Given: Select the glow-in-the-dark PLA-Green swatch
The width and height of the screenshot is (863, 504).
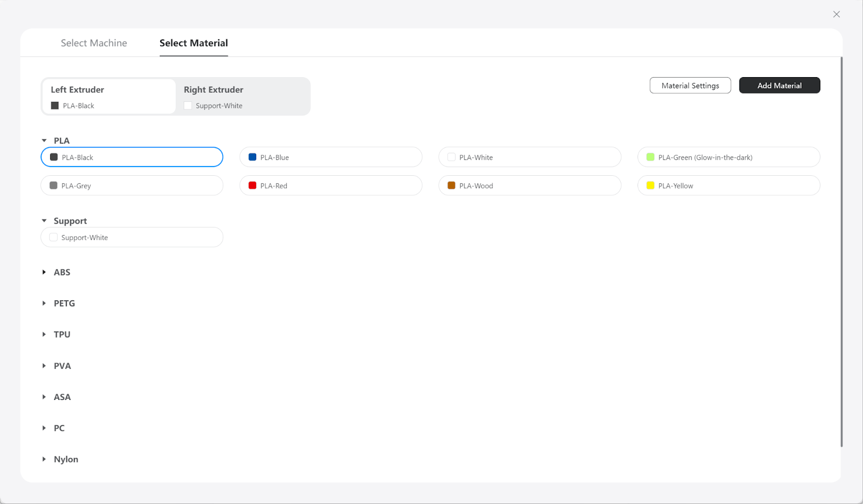Looking at the screenshot, I should pos(650,157).
